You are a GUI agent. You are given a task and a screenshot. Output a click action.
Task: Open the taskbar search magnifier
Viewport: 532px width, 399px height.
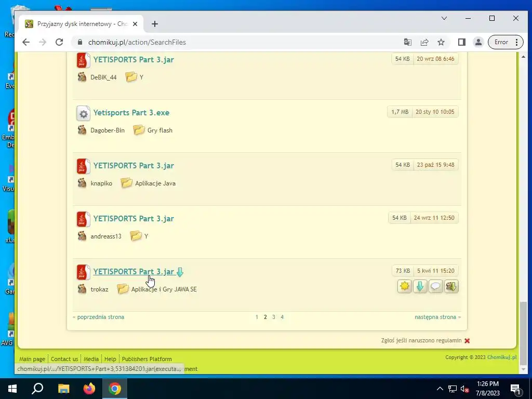point(37,389)
